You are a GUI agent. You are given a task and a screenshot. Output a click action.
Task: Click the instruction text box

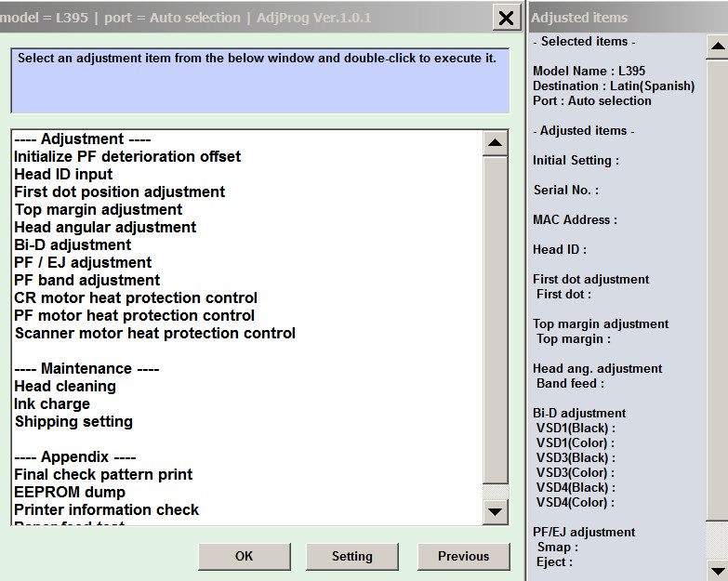[x=260, y=81]
